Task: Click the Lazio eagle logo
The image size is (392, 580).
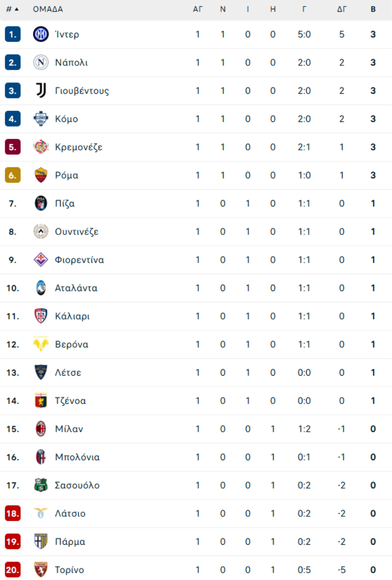Action: click(x=41, y=513)
